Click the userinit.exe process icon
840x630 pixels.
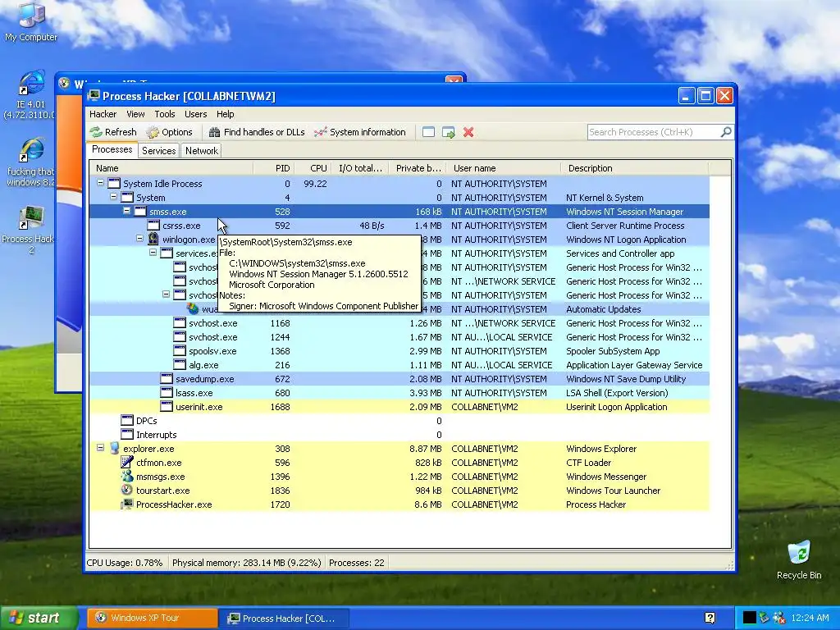coord(167,407)
